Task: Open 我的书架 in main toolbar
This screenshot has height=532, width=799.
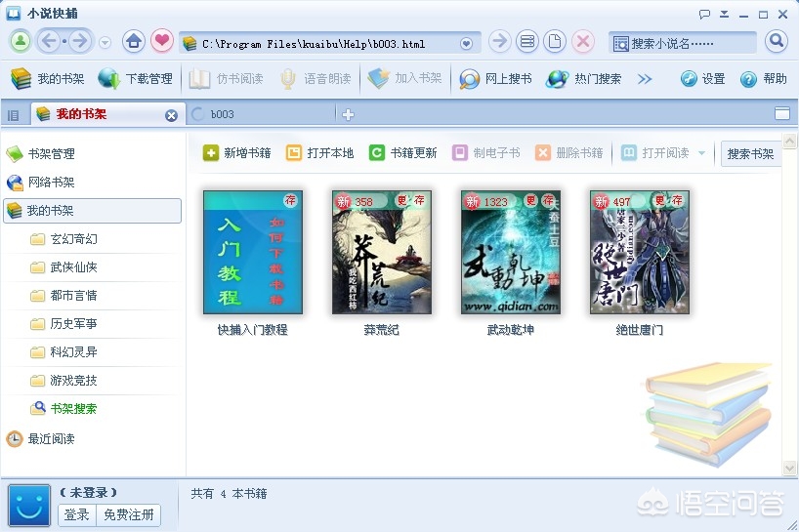Action: pos(48,79)
